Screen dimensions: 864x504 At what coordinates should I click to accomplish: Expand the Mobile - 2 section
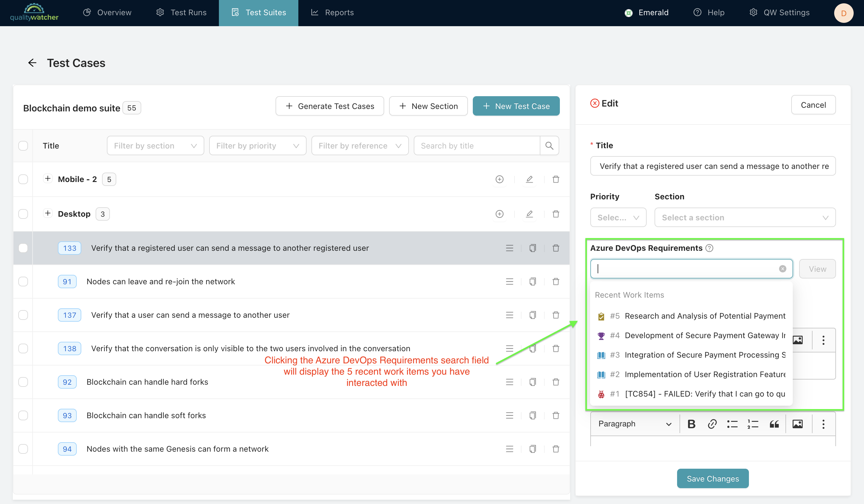[48, 179]
